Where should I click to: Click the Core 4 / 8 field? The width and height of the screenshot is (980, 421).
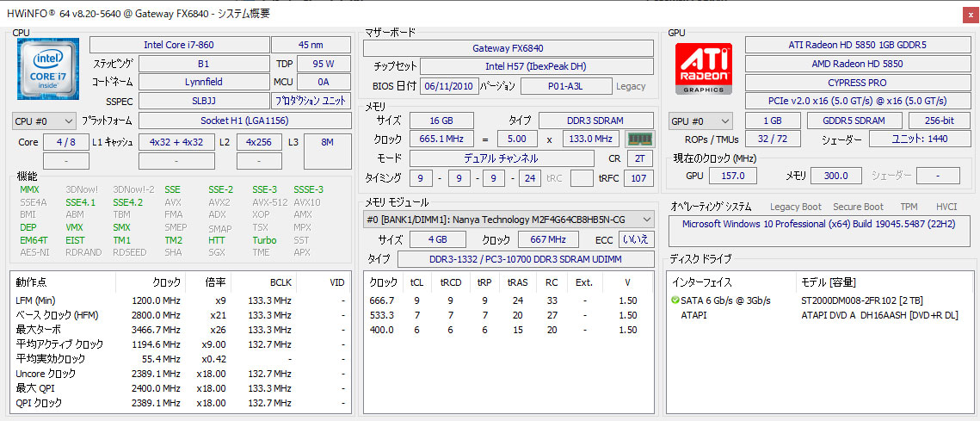(x=65, y=142)
